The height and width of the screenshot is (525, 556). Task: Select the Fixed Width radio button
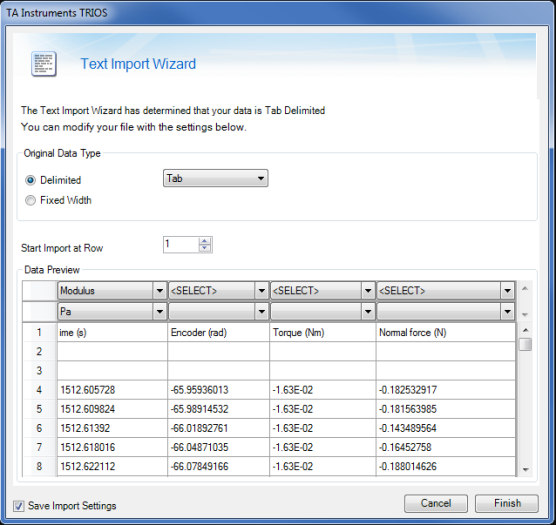pos(30,200)
